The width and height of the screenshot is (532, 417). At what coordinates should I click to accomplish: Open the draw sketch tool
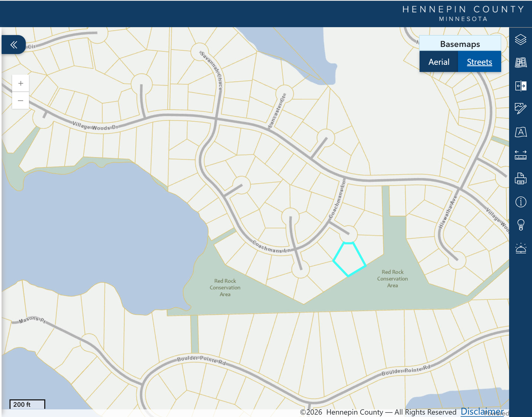pyautogui.click(x=521, y=108)
